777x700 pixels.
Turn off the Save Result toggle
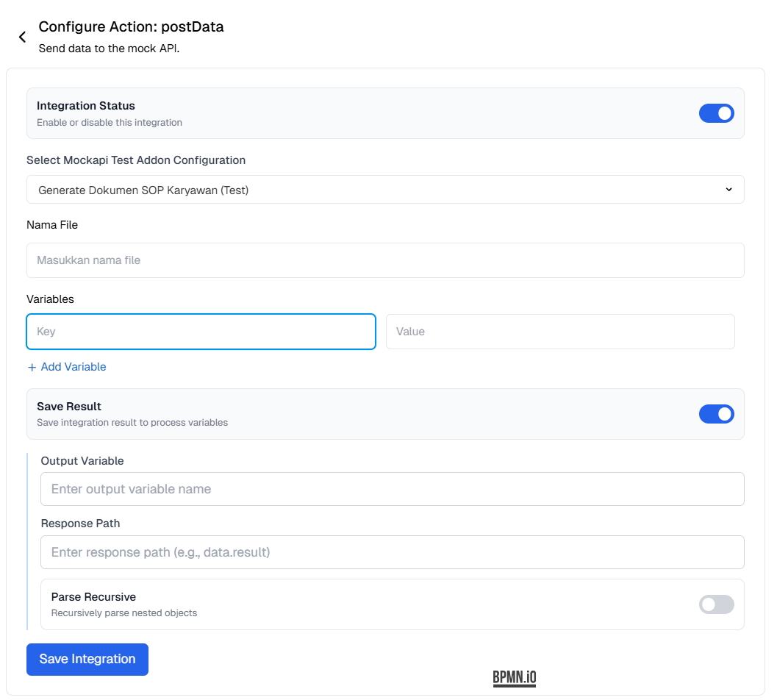tap(716, 414)
